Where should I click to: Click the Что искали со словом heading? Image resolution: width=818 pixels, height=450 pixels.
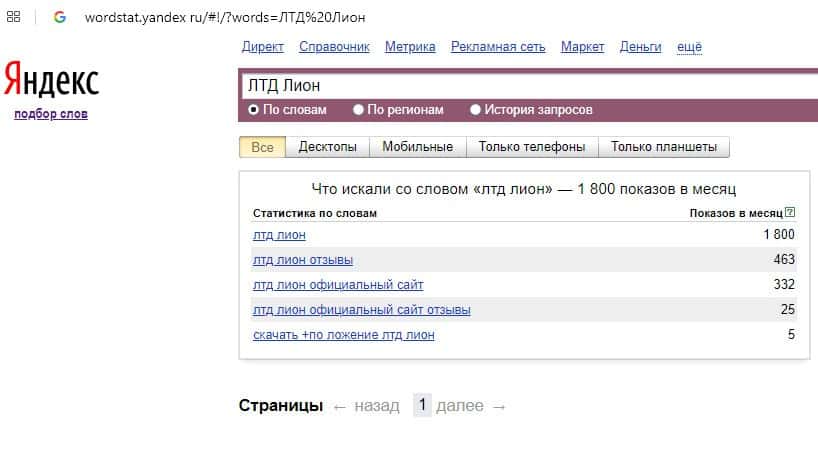(524, 189)
